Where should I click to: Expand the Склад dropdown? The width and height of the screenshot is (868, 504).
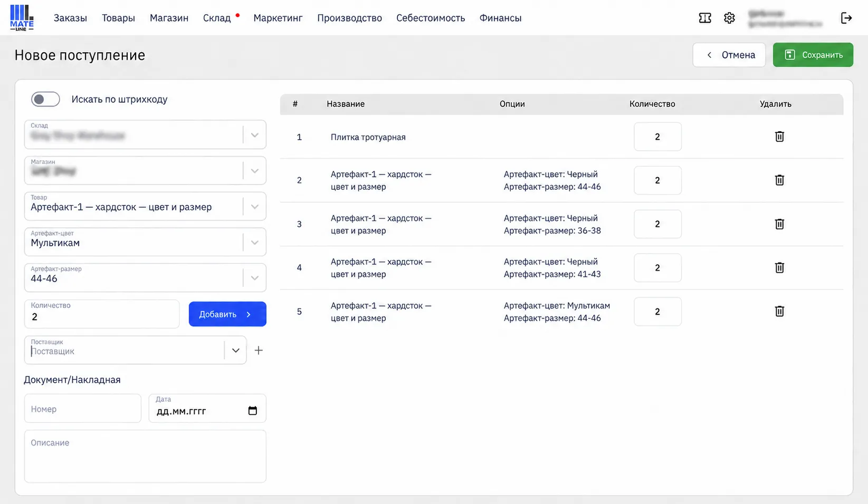(254, 135)
